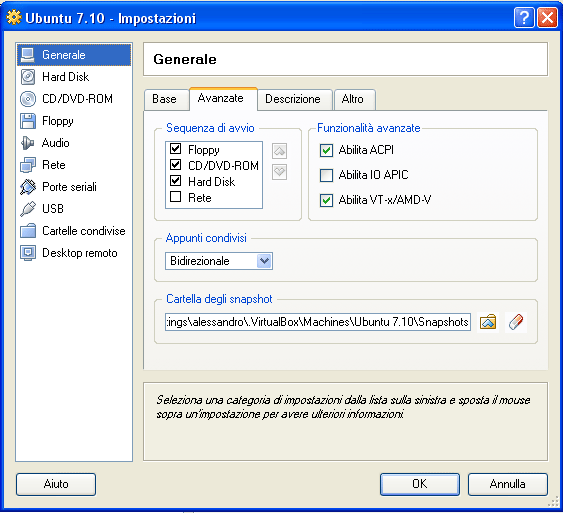Switch to the Base tab

(x=167, y=99)
